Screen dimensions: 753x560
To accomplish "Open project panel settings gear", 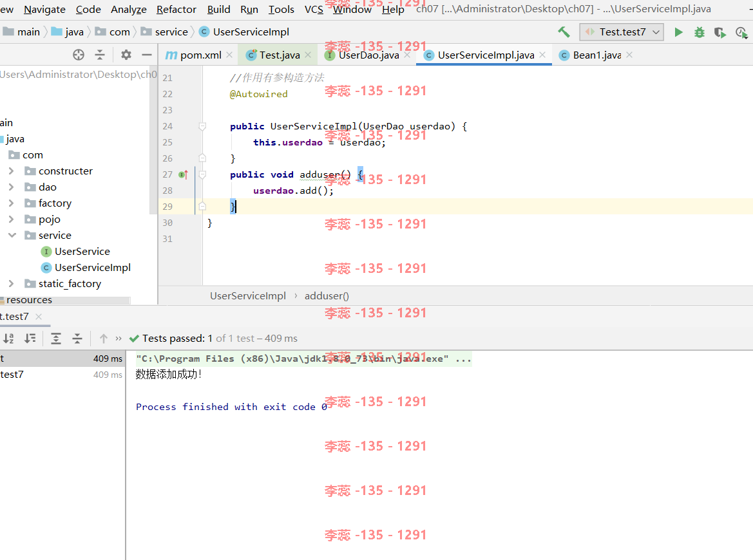I will [x=126, y=55].
